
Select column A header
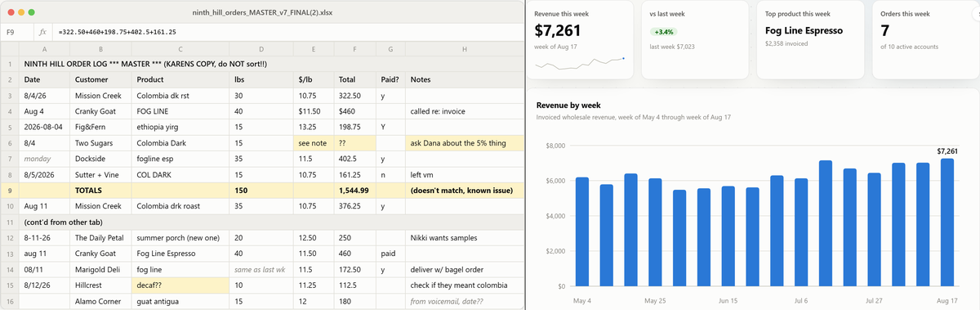click(44, 50)
